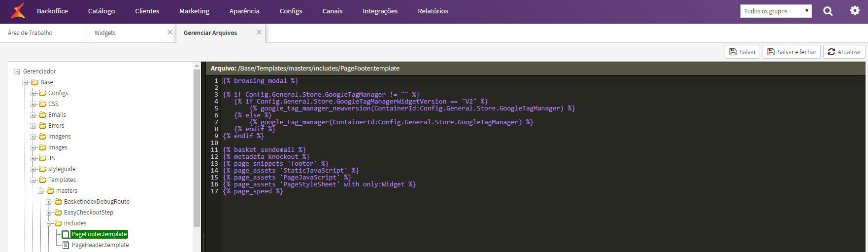Image resolution: width=868 pixels, height=252 pixels.
Task: Click the Base folder icon
Action: tap(35, 82)
